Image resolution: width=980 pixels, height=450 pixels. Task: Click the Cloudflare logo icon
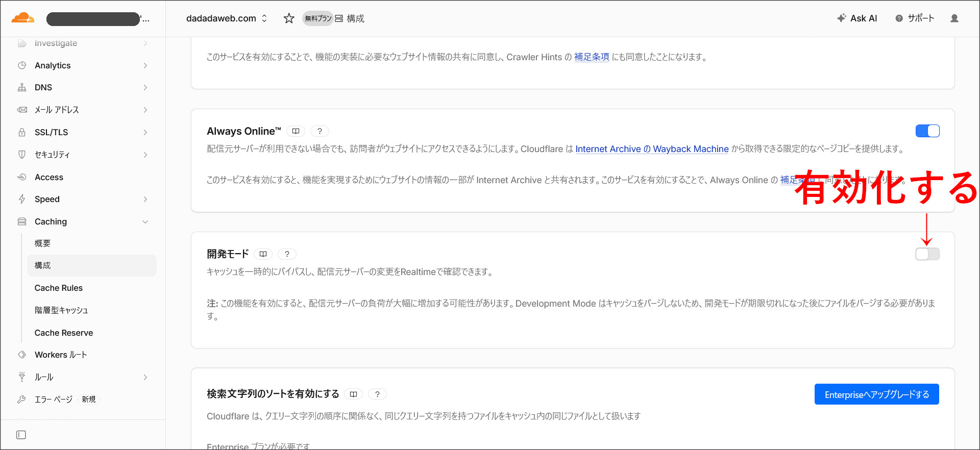[23, 18]
